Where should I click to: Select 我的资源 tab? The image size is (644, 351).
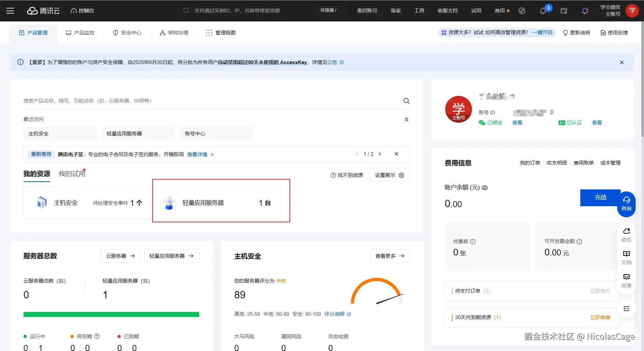tap(37, 174)
